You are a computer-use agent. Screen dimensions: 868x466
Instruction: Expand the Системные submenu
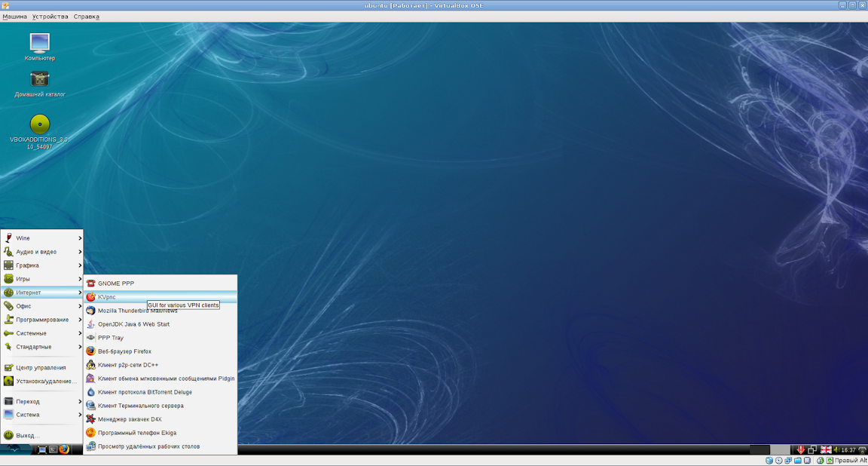click(x=42, y=333)
